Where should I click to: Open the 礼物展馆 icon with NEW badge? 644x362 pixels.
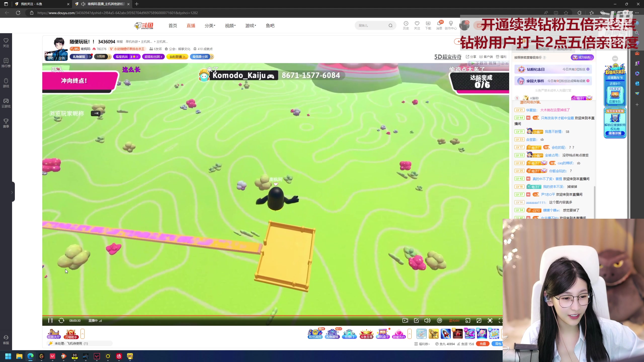pyautogui.click(x=332, y=334)
